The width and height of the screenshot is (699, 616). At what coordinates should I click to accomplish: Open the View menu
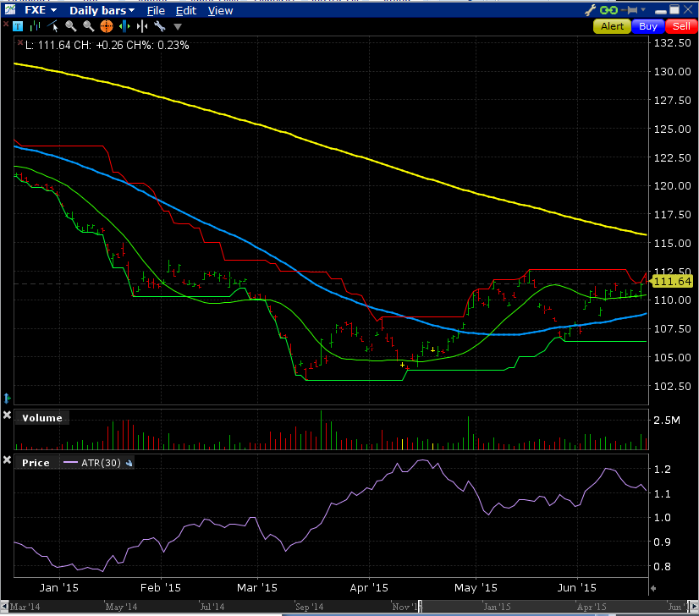click(220, 11)
